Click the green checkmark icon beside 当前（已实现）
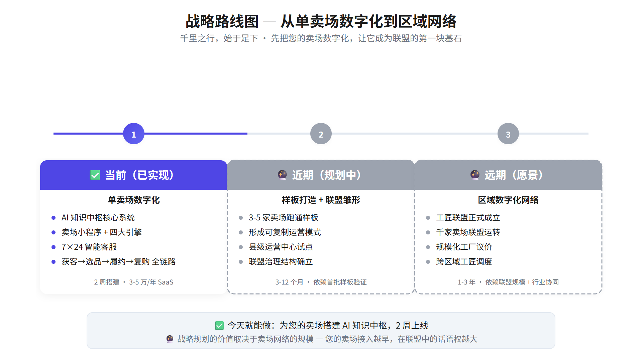This screenshot has height=364, width=642. point(95,175)
